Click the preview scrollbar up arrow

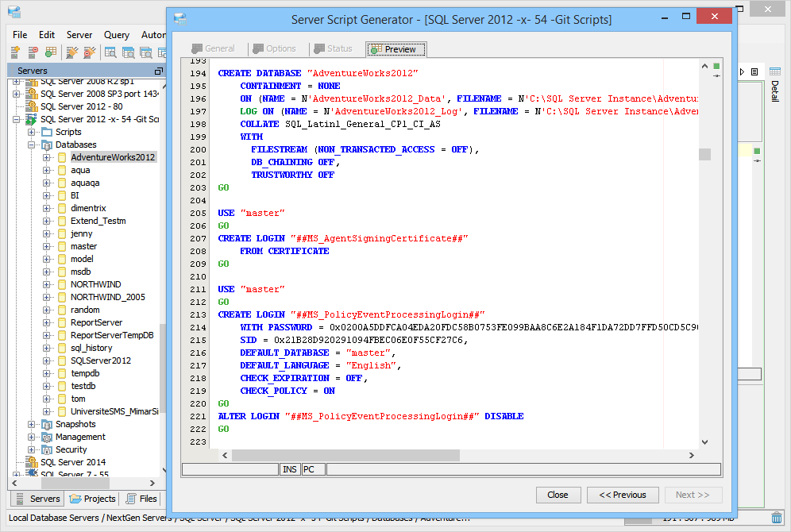704,66
